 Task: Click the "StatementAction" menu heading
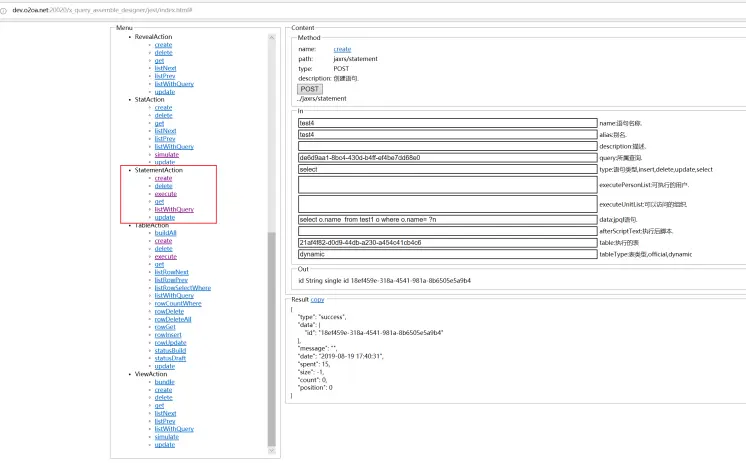click(x=158, y=170)
